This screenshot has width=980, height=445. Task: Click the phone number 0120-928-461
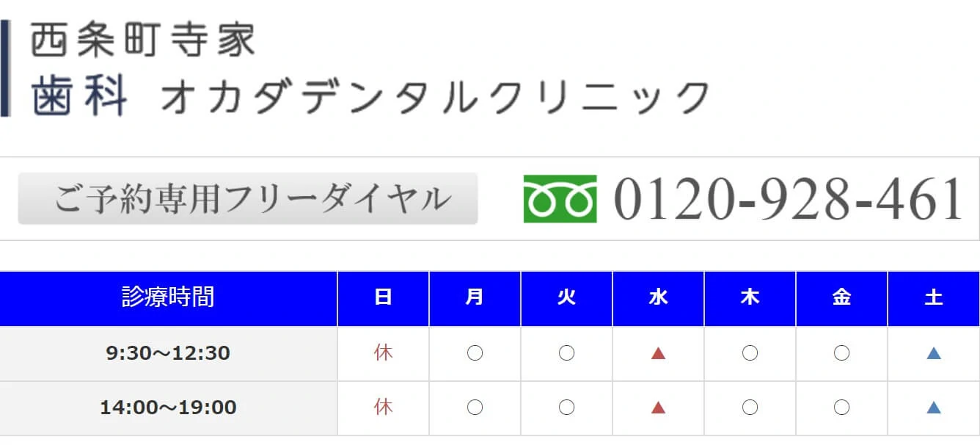point(788,198)
